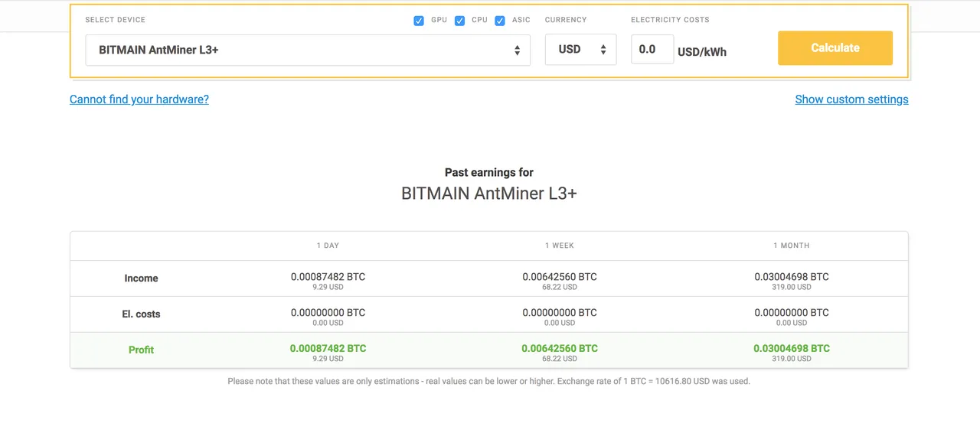Click the electricity costs input field

(652, 49)
